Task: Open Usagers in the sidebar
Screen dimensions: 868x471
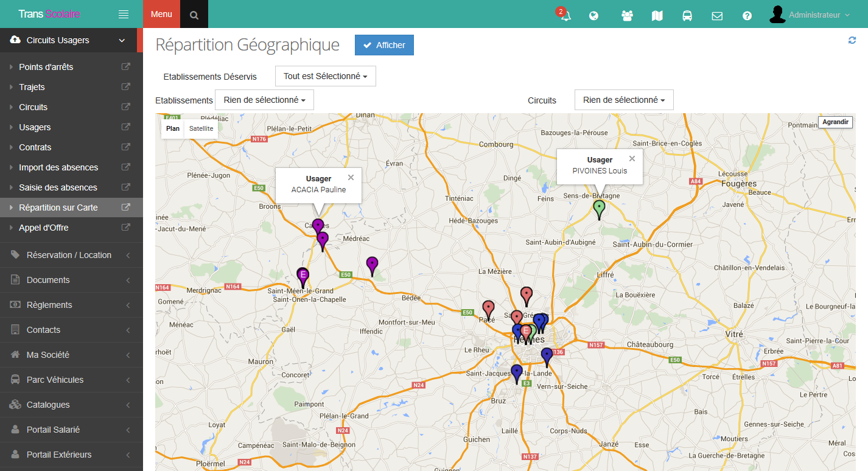Action: pos(35,127)
